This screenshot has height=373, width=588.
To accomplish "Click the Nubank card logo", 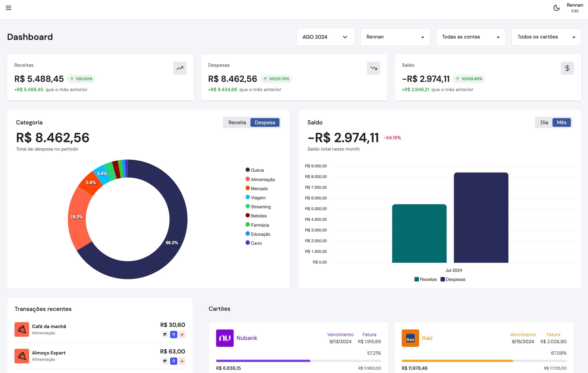I will [x=225, y=338].
